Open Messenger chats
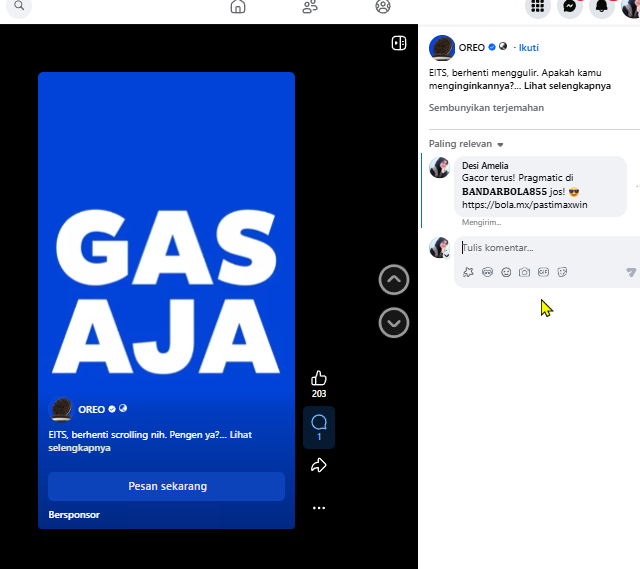Image resolution: width=640 pixels, height=569 pixels. pyautogui.click(x=569, y=7)
